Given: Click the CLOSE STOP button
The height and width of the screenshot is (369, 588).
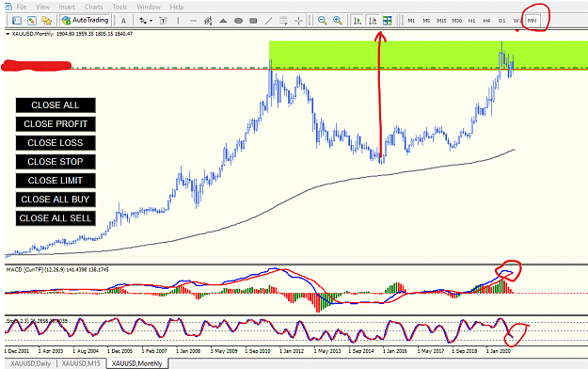Looking at the screenshot, I should pyautogui.click(x=56, y=161).
